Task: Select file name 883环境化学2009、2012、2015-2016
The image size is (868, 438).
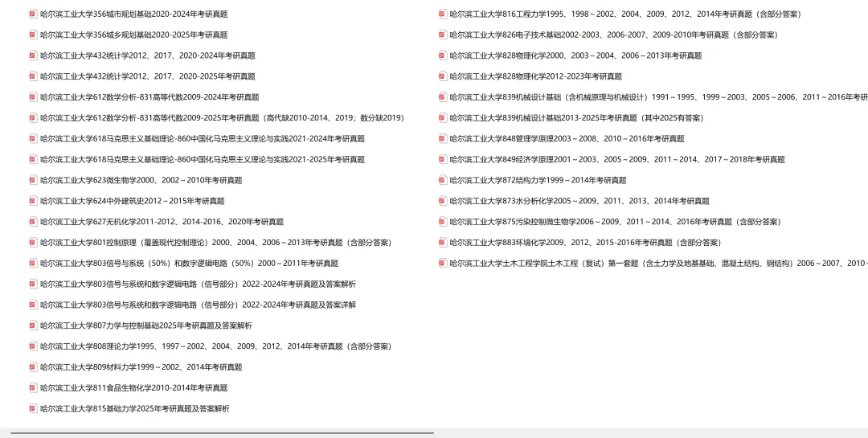Action: [x=586, y=243]
